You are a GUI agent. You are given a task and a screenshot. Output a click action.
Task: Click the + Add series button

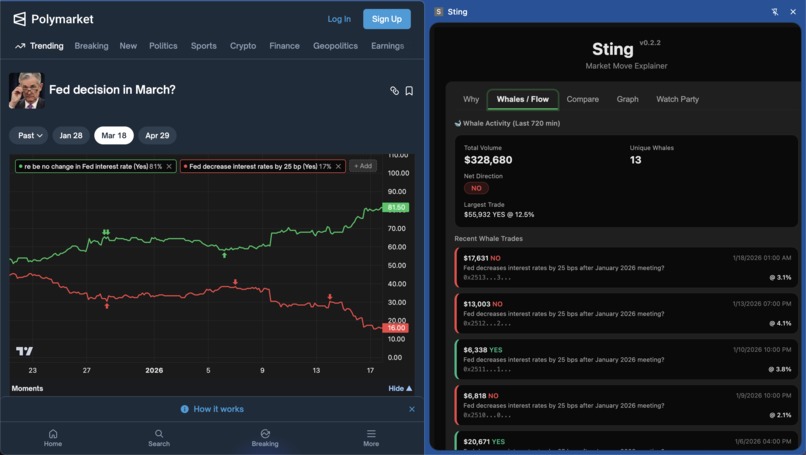363,166
